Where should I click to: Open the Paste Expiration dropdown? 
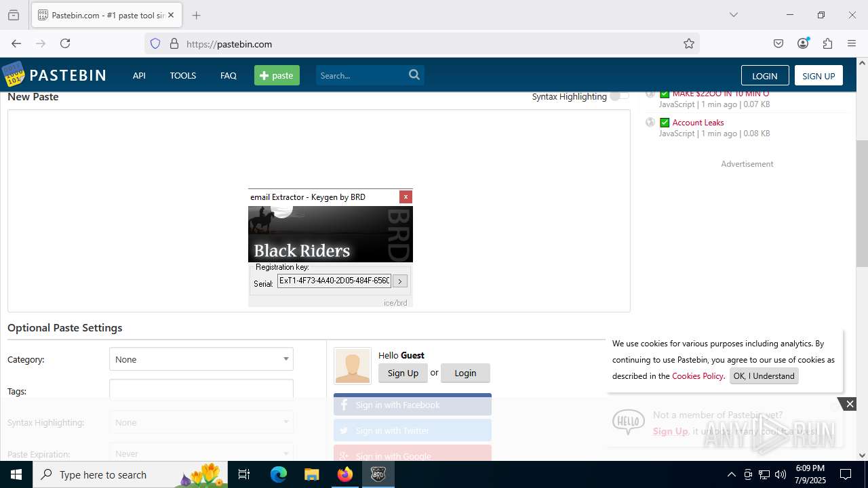click(x=201, y=453)
